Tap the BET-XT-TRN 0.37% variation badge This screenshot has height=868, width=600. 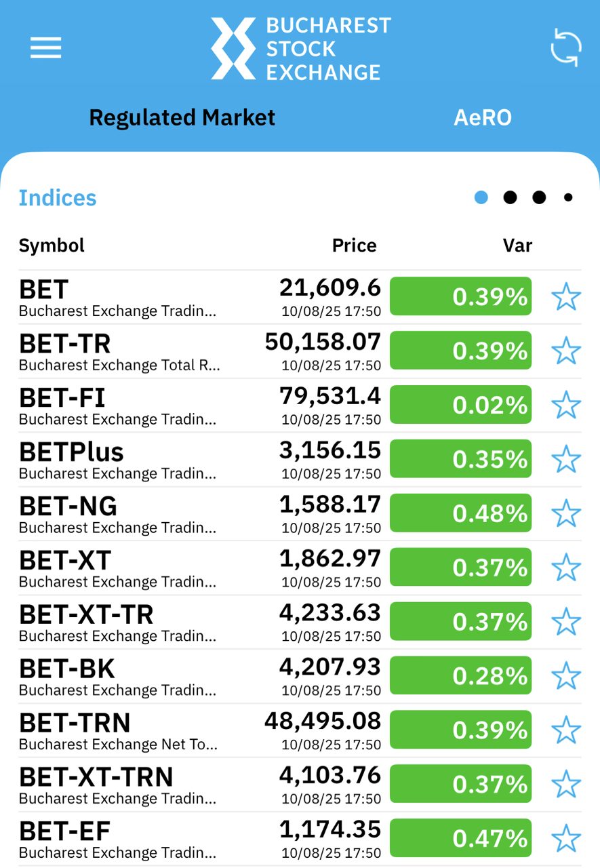460,785
